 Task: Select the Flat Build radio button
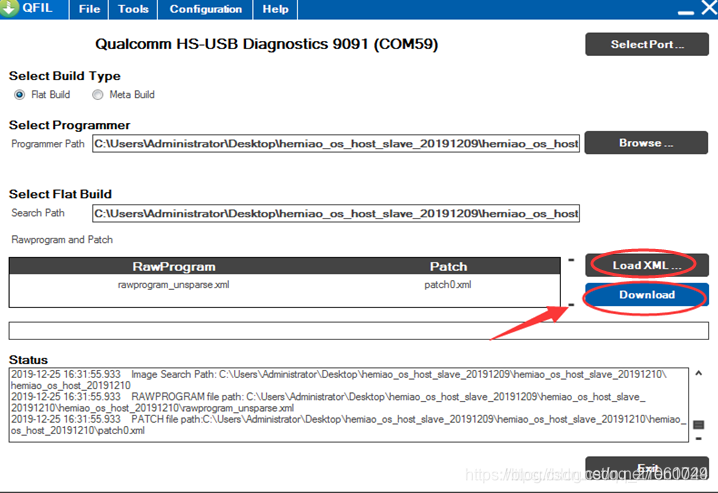pyautogui.click(x=19, y=95)
